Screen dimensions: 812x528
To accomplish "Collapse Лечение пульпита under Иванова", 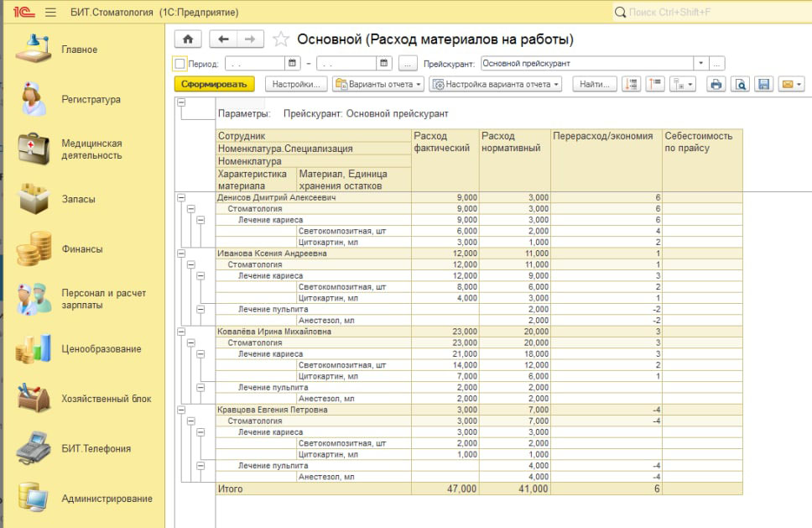I will tap(201, 310).
